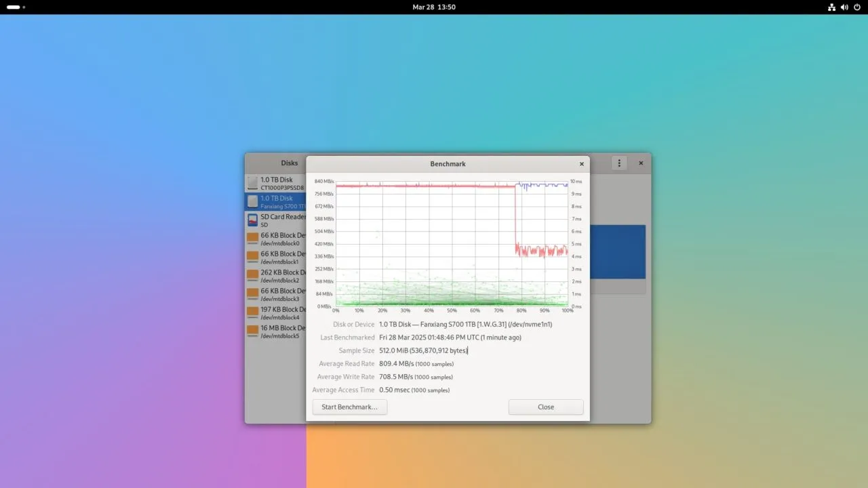The width and height of the screenshot is (868, 488).
Task: Click the SD Card Reader icon
Action: [x=252, y=220]
